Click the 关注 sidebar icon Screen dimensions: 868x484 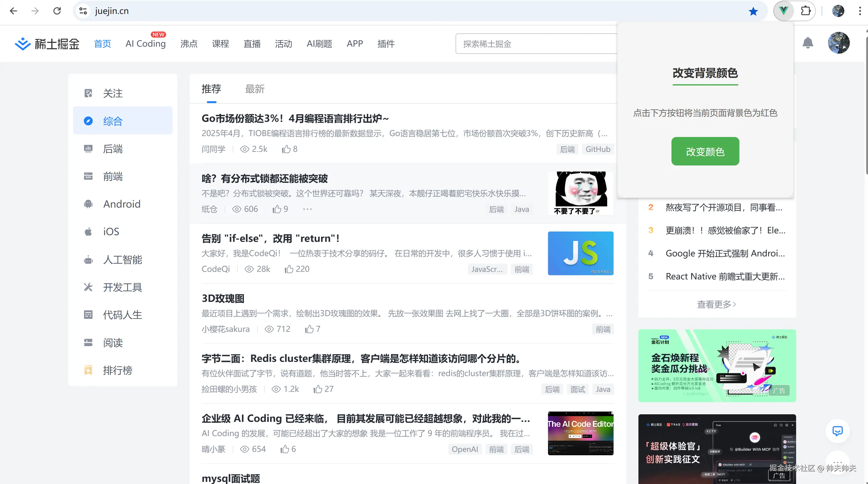88,93
